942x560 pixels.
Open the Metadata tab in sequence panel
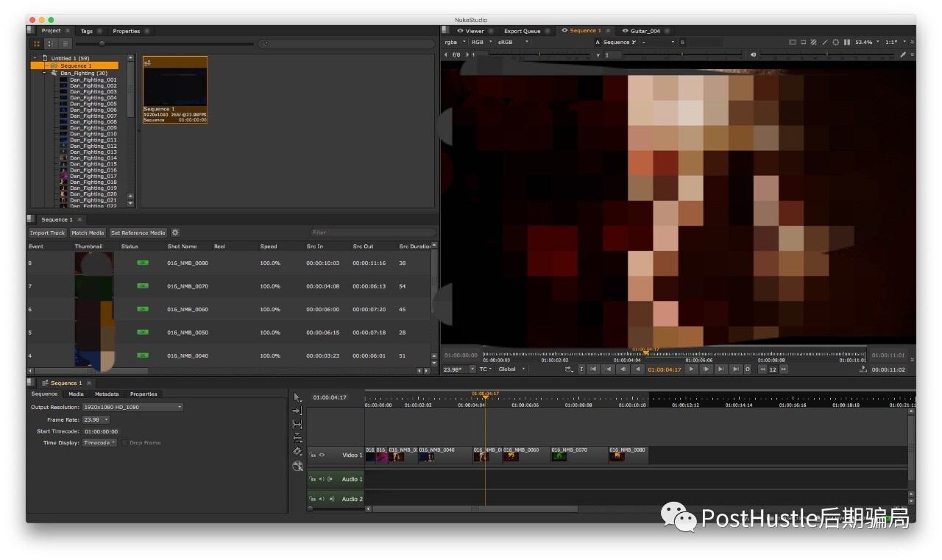(107, 394)
